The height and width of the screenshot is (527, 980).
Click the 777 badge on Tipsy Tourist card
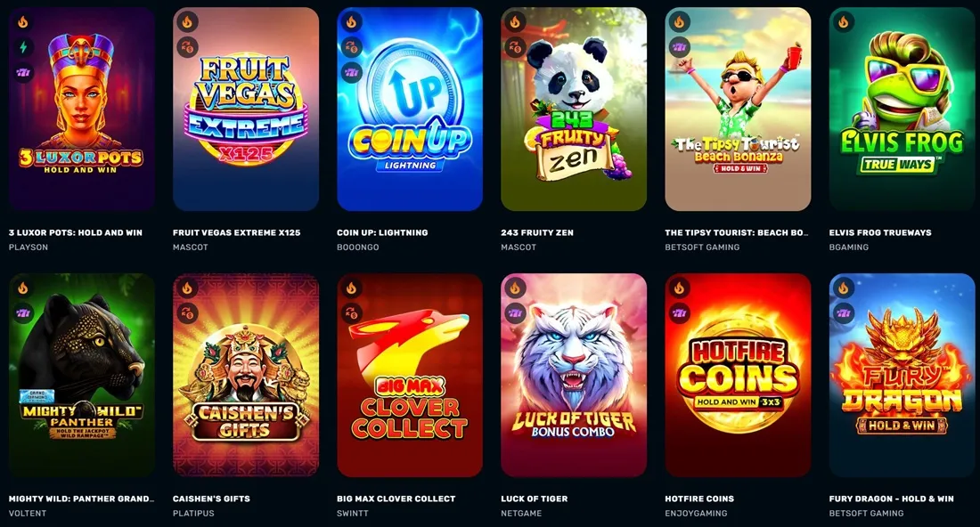679,47
